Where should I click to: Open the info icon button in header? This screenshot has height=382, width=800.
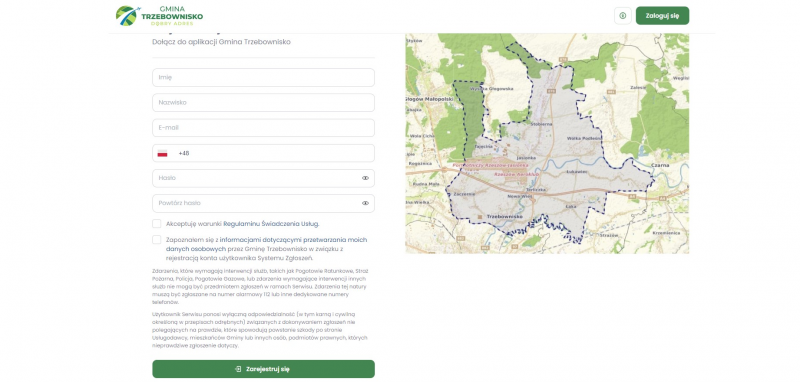click(x=622, y=16)
